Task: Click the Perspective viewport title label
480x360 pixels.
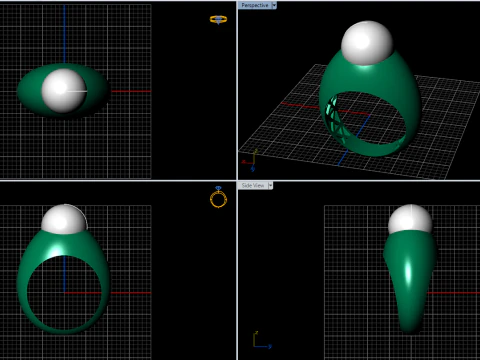Action: [x=255, y=5]
